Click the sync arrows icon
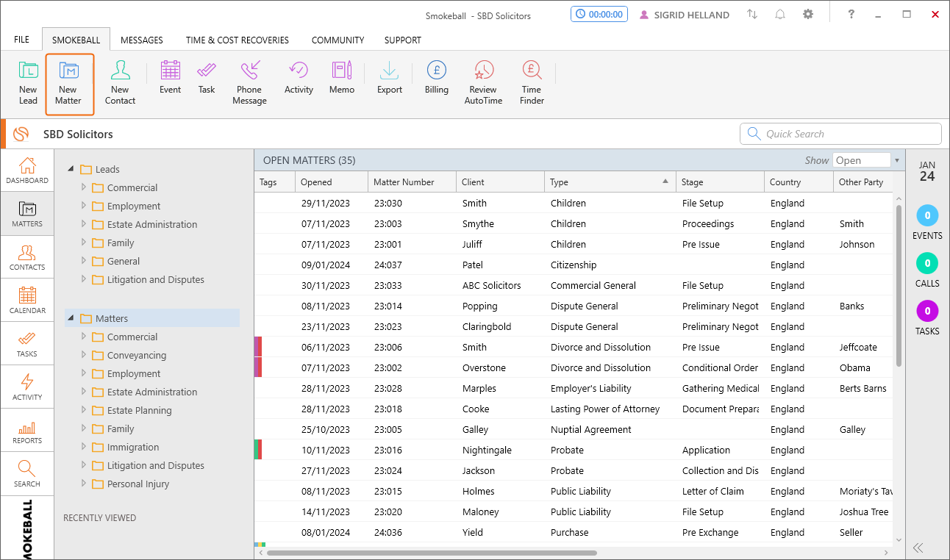Screen dimensions: 950x560 [752, 14]
